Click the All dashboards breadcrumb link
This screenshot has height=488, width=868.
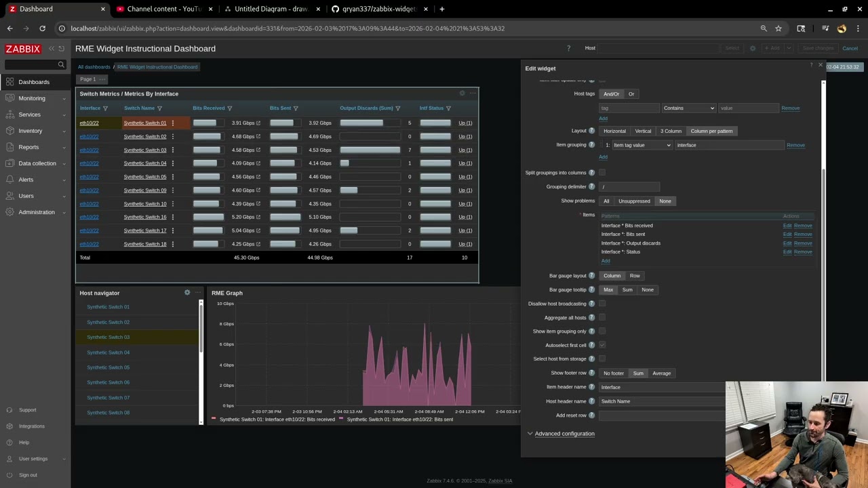[x=94, y=67]
